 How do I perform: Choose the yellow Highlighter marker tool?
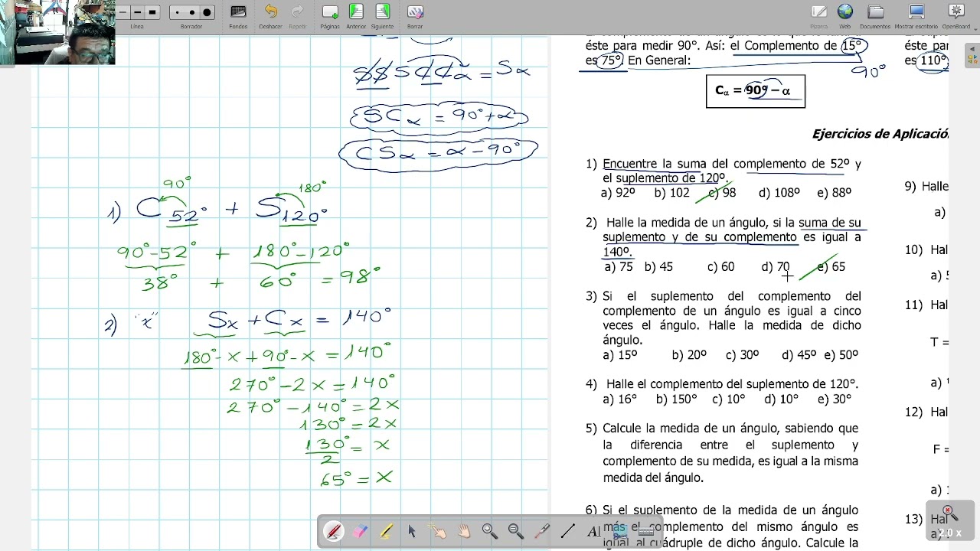386,531
